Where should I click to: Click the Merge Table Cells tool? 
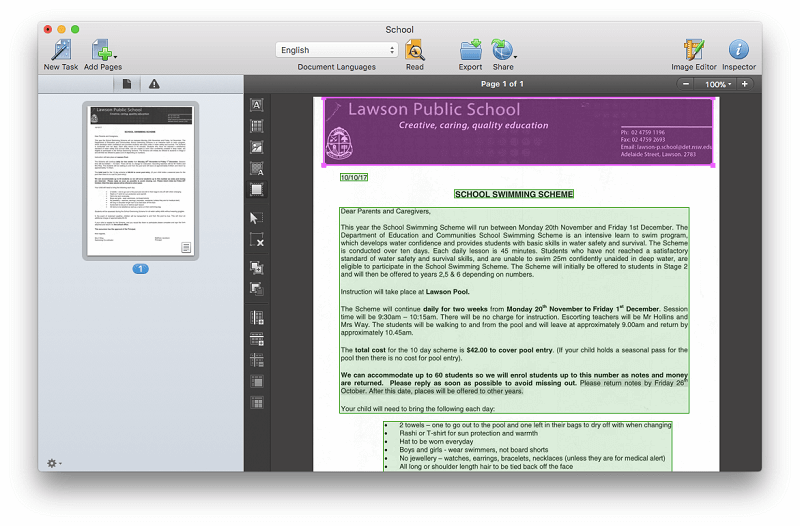257,382
